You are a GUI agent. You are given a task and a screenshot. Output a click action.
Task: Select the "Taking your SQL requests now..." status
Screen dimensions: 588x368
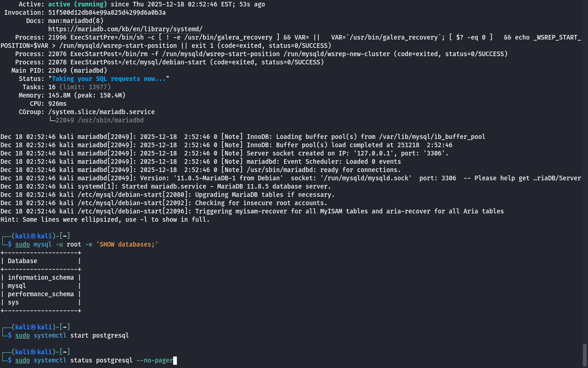(x=108, y=79)
